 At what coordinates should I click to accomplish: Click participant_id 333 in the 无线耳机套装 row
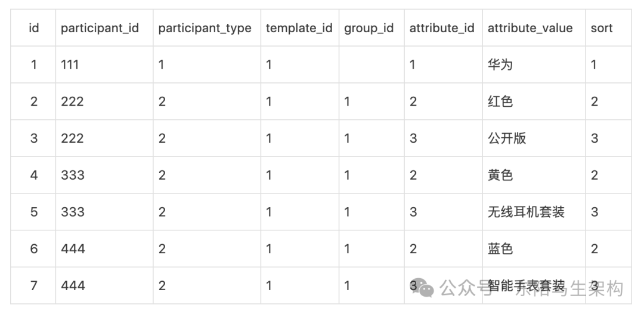72,212
